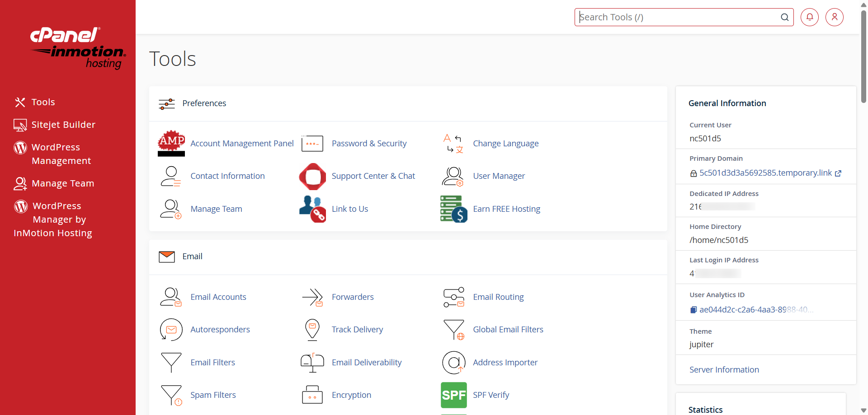This screenshot has width=868, height=415.
Task: Open Contact Information icon
Action: (171, 176)
